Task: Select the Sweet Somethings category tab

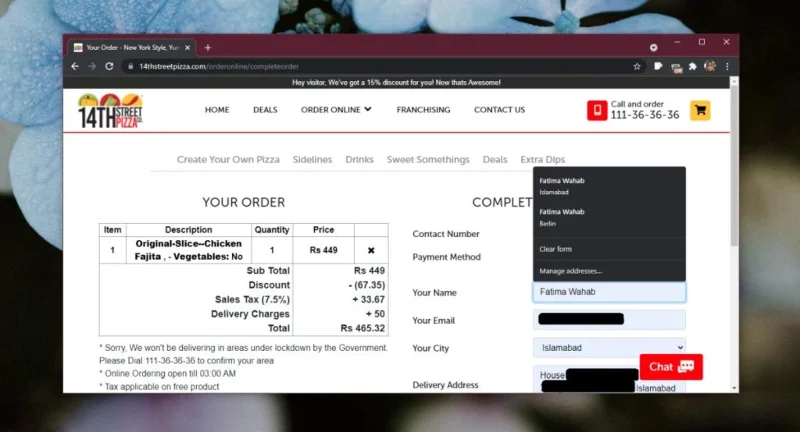Action: tap(428, 160)
